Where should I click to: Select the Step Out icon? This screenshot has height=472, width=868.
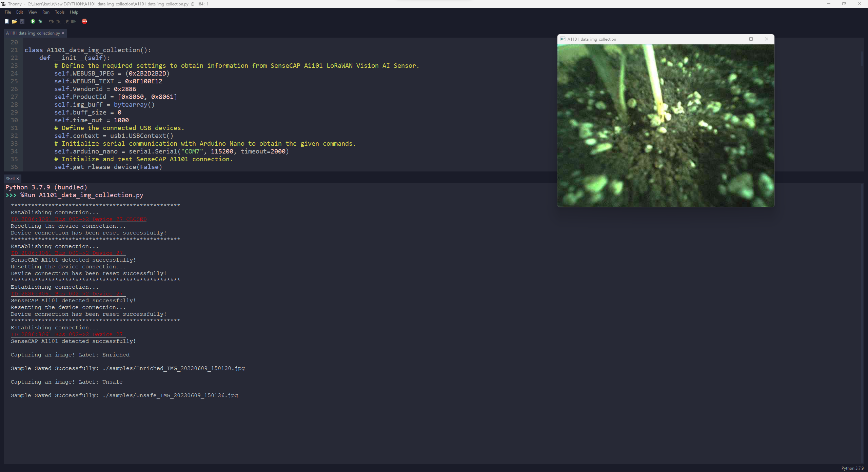66,21
